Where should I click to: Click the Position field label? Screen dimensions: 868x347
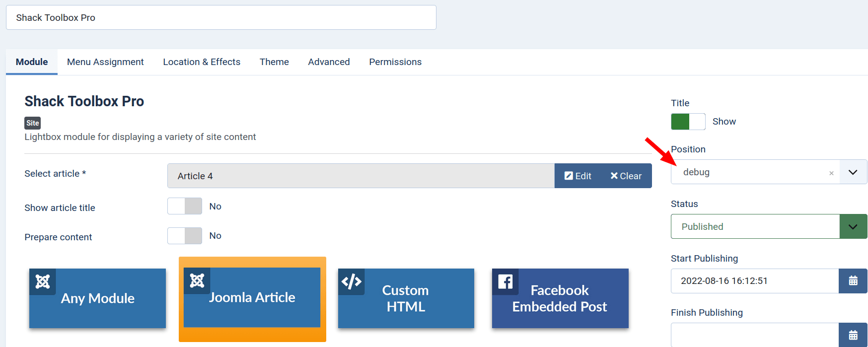(688, 149)
